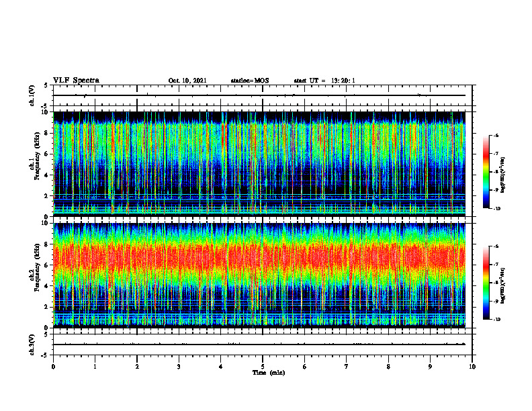Click the ch.2 color bar 'log(PSD)' unit label
Image resolution: width=532 pixels, height=411 pixels.
point(503,285)
